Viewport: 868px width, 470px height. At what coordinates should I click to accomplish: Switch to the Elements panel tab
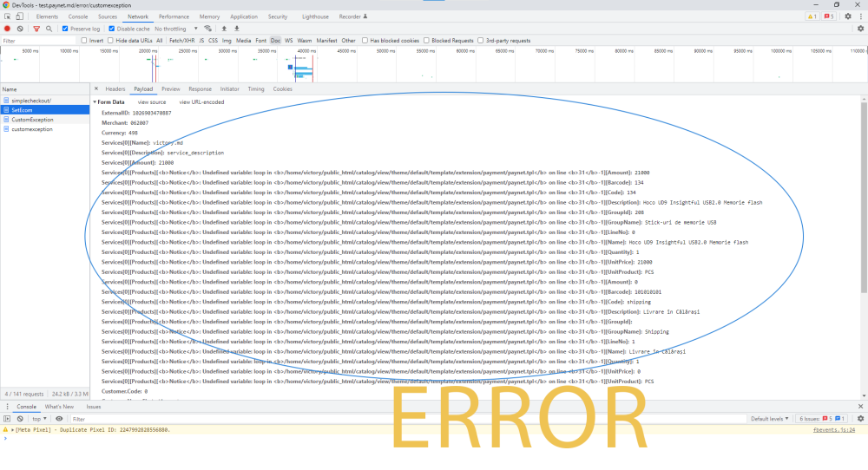pos(47,16)
